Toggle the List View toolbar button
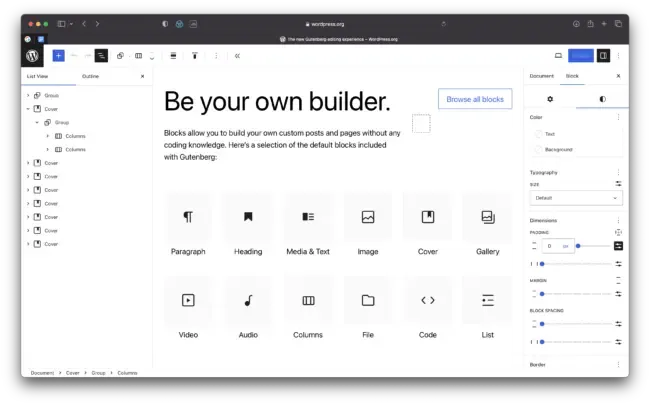 (101, 56)
